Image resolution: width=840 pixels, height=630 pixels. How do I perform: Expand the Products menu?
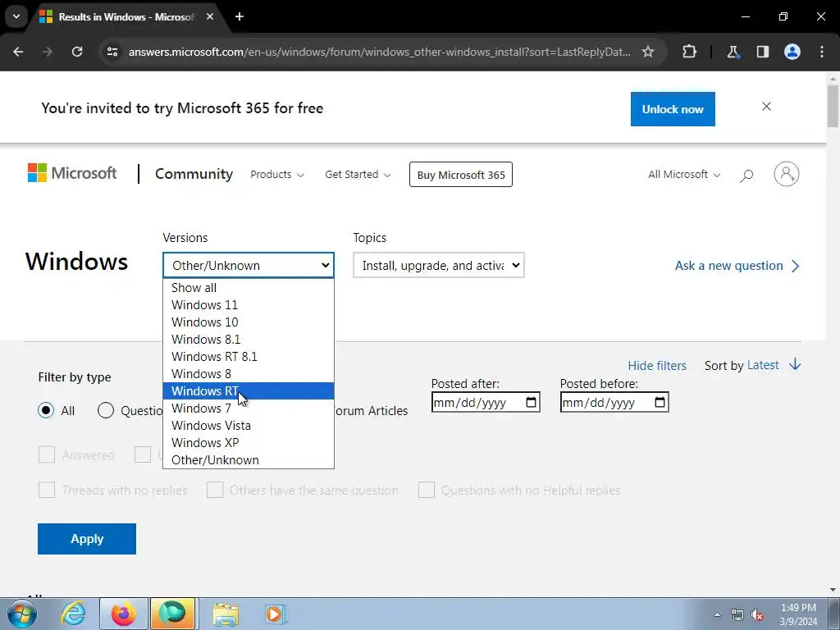coord(277,175)
